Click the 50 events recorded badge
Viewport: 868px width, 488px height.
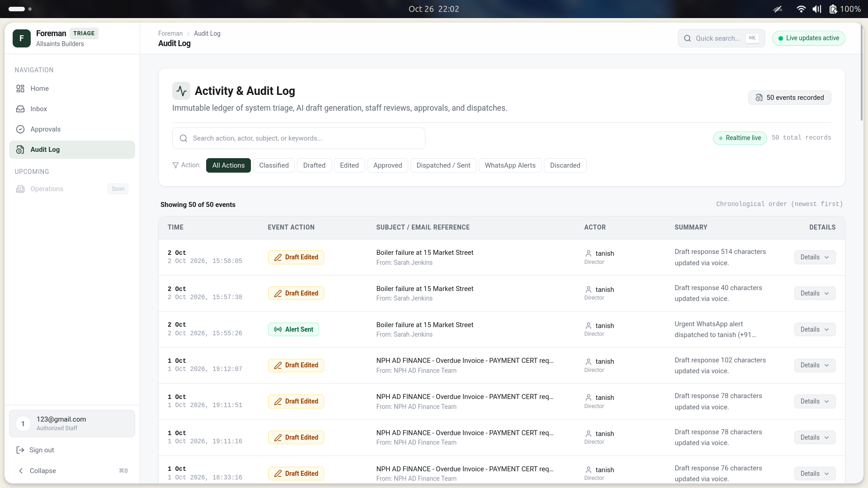(789, 98)
